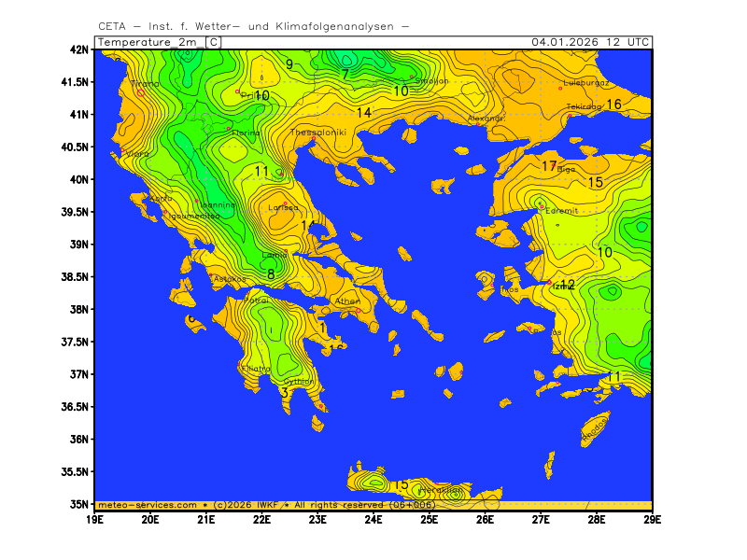This screenshot has height=560, width=747.
Task: Select the Larissa station marker
Action: [x=286, y=203]
